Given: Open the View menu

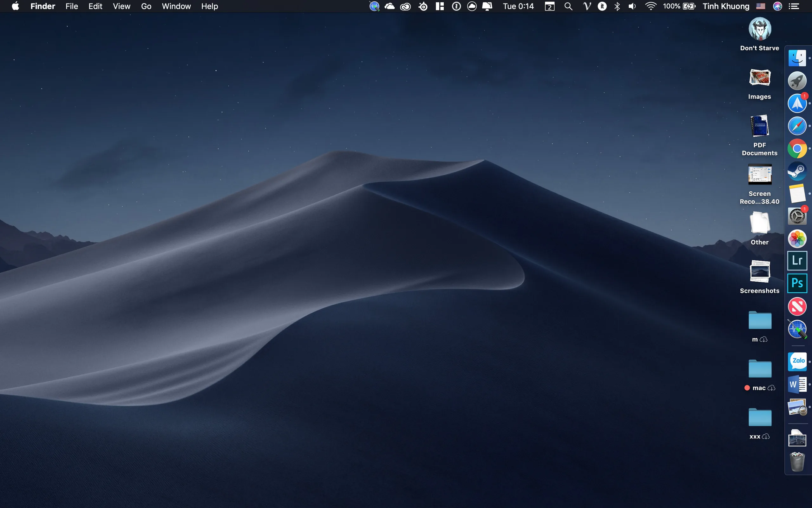Looking at the screenshot, I should 121,6.
